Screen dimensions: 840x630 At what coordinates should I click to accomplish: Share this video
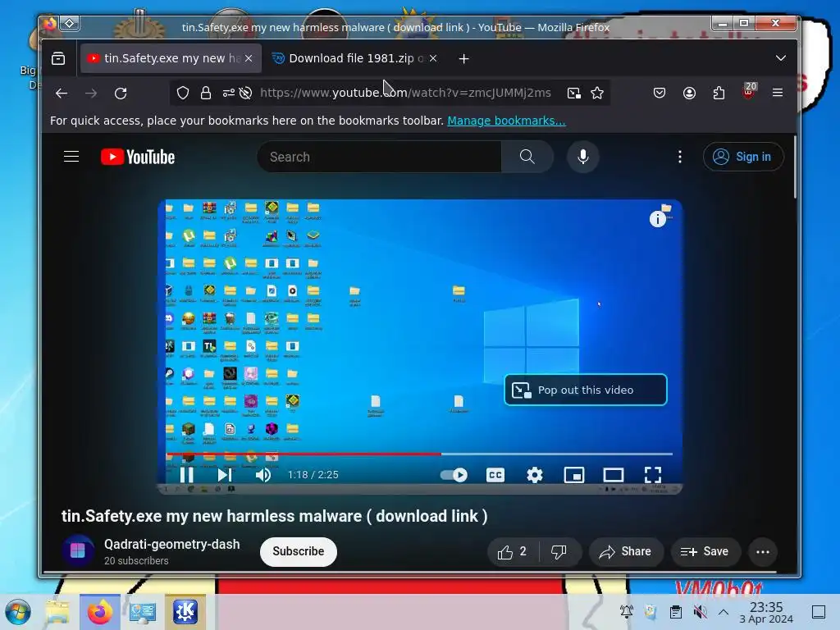(x=626, y=552)
